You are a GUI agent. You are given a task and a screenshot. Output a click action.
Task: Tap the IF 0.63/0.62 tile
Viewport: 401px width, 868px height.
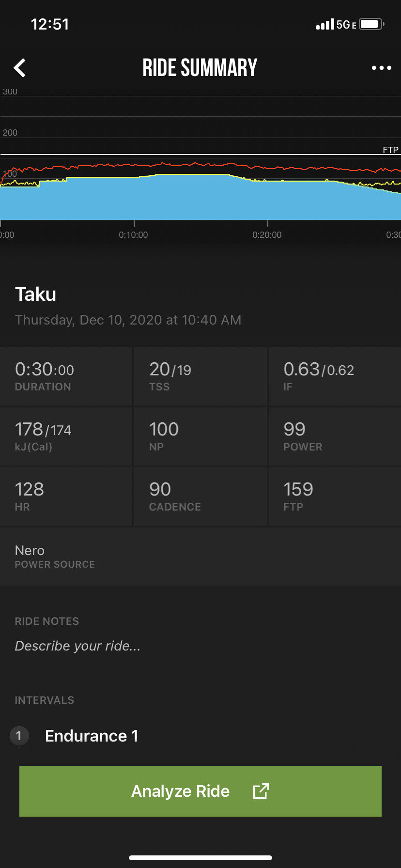click(x=334, y=376)
